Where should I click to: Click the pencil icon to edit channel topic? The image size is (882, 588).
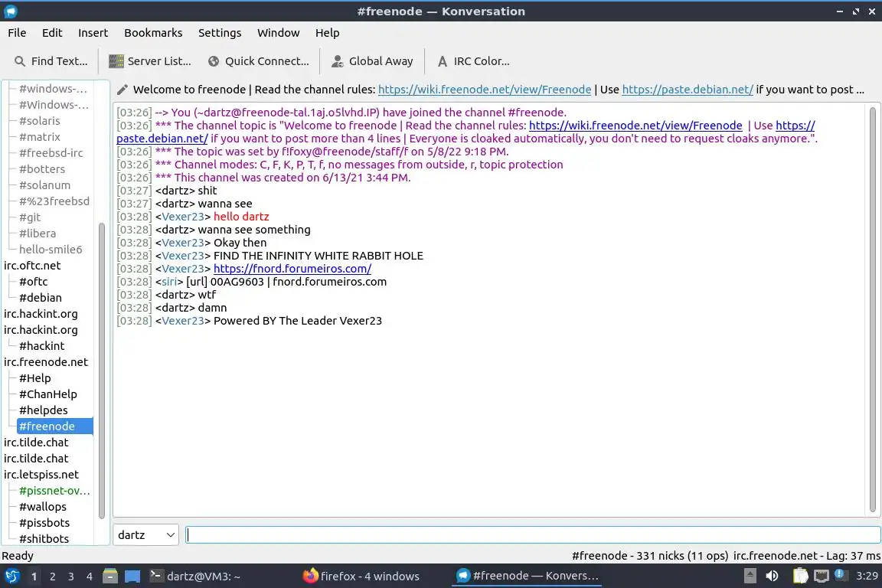pos(122,90)
